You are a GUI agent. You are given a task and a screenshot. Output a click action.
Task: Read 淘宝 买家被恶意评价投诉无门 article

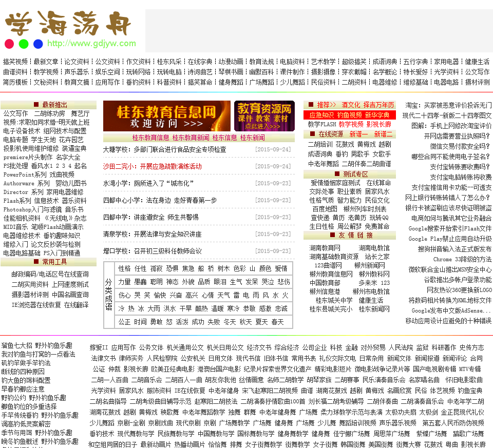click(x=448, y=105)
